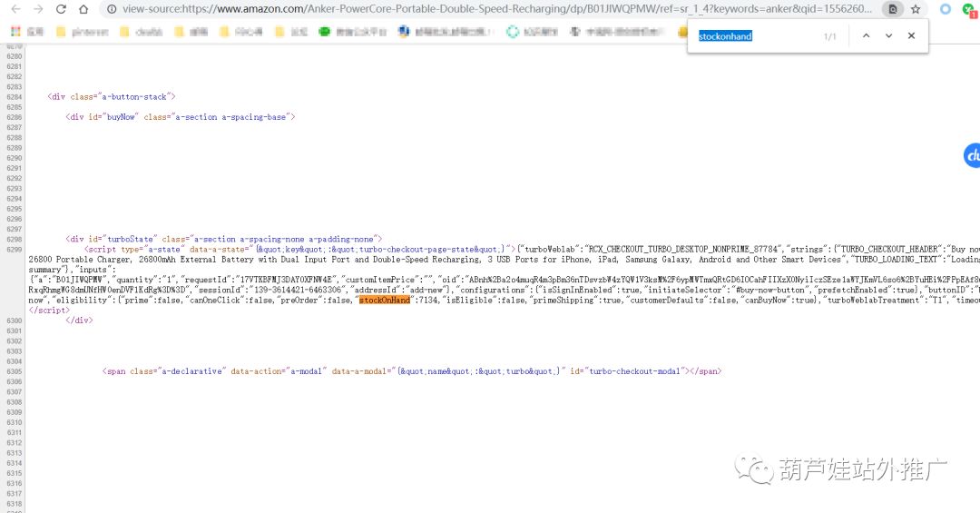Click the turbo-checkout-modal span source line

point(412,371)
